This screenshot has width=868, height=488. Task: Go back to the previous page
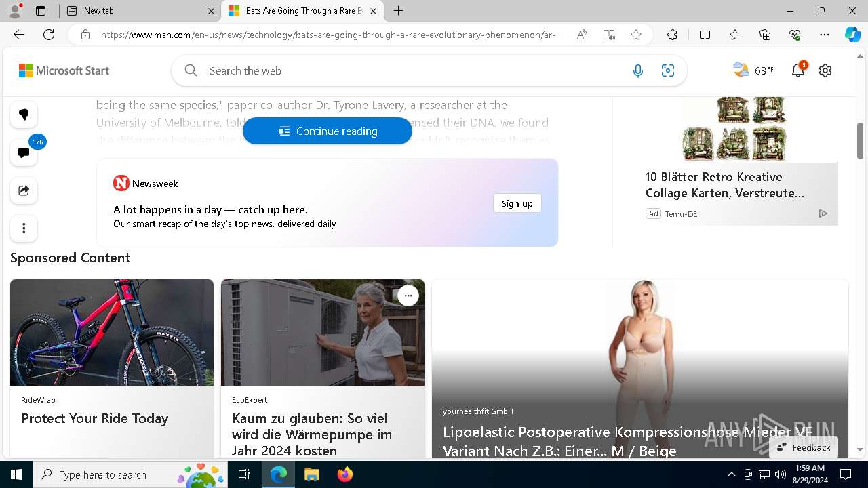pyautogui.click(x=19, y=35)
